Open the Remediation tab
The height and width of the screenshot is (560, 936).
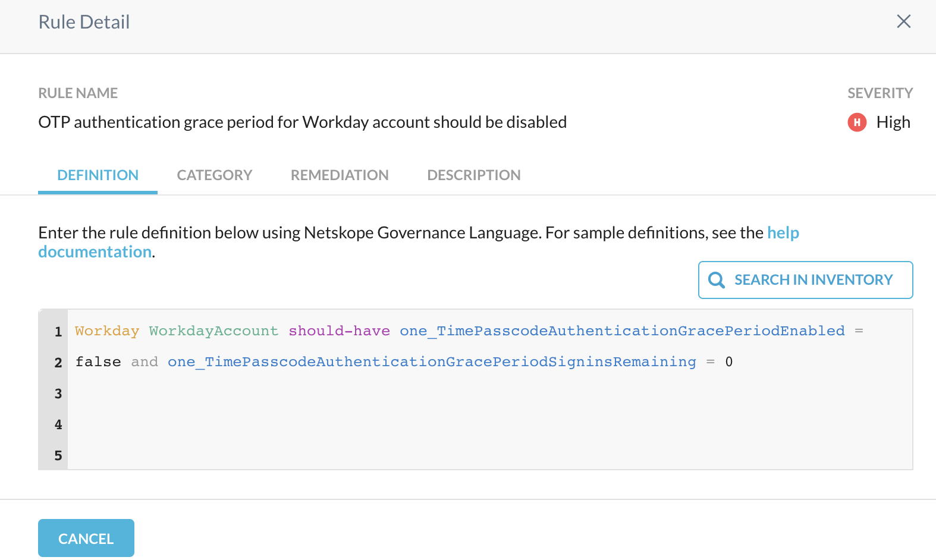(340, 175)
